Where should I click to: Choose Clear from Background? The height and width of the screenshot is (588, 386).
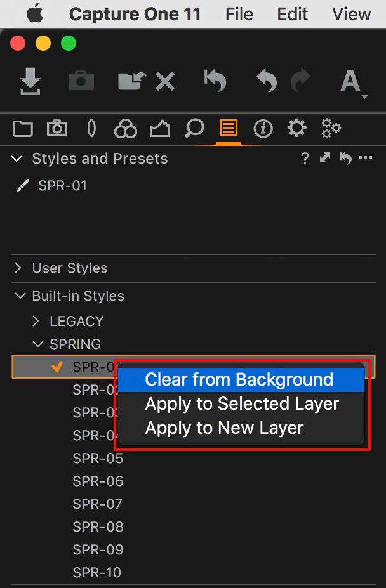pyautogui.click(x=241, y=379)
